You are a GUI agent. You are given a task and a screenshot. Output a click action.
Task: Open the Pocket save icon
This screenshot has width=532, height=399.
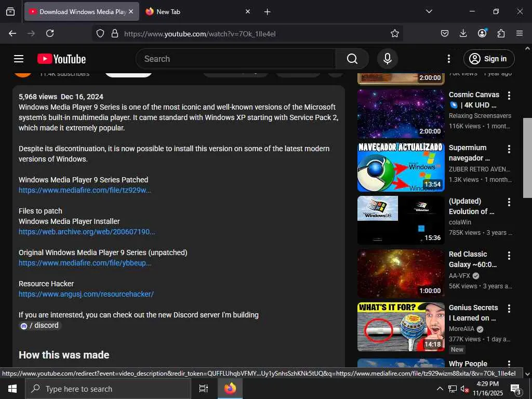[x=445, y=33]
